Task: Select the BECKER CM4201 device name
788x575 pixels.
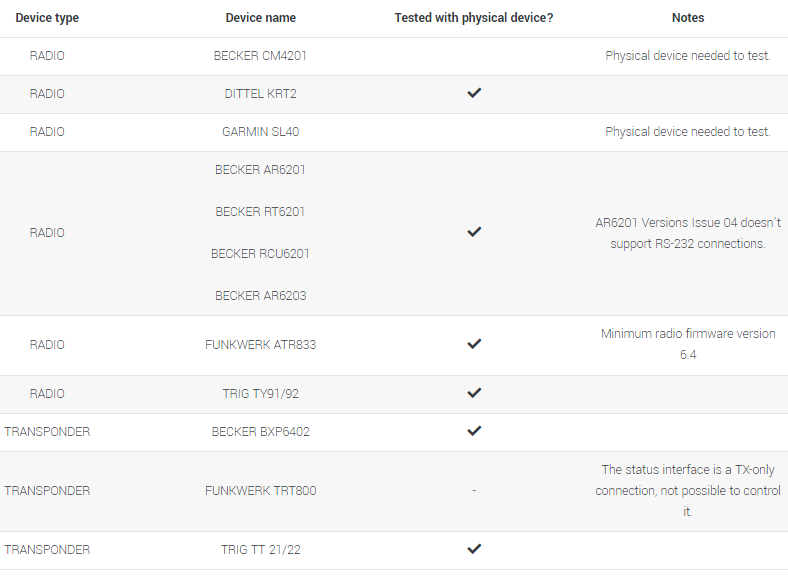Action: pos(260,56)
